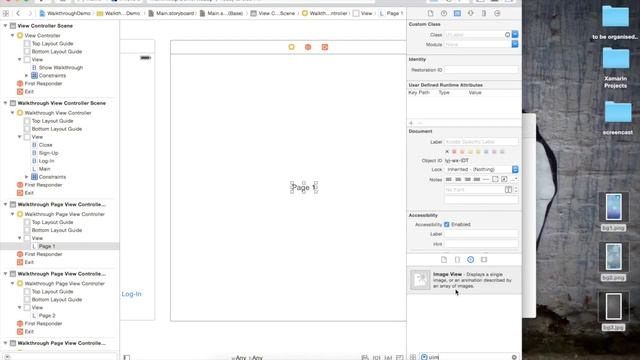Image resolution: width=640 pixels, height=360 pixels.
Task: Click the Accessibility Hint field
Action: pyautogui.click(x=481, y=244)
